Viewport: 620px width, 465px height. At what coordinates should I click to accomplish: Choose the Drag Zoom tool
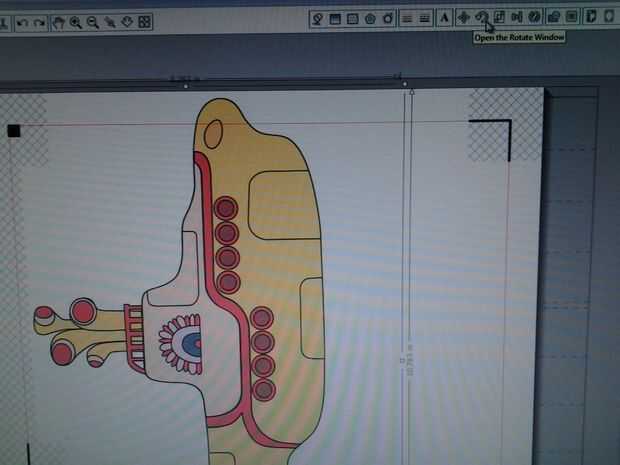click(x=127, y=21)
